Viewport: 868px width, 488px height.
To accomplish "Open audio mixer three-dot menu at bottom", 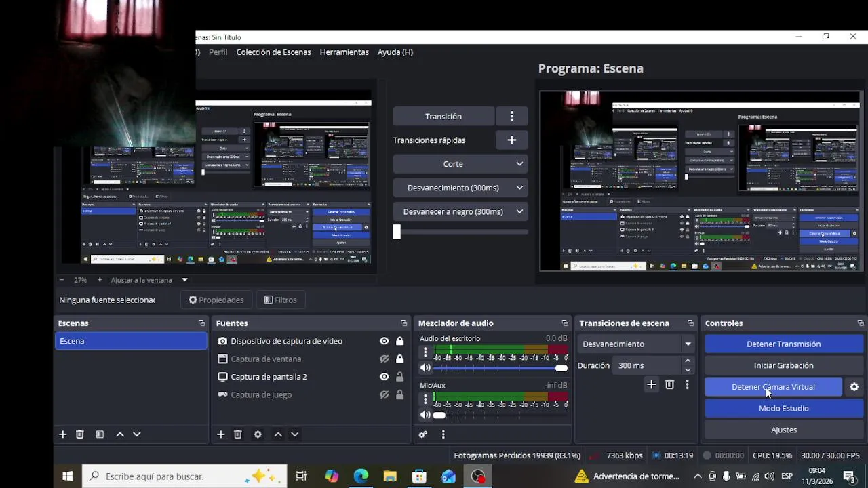I will (x=443, y=434).
